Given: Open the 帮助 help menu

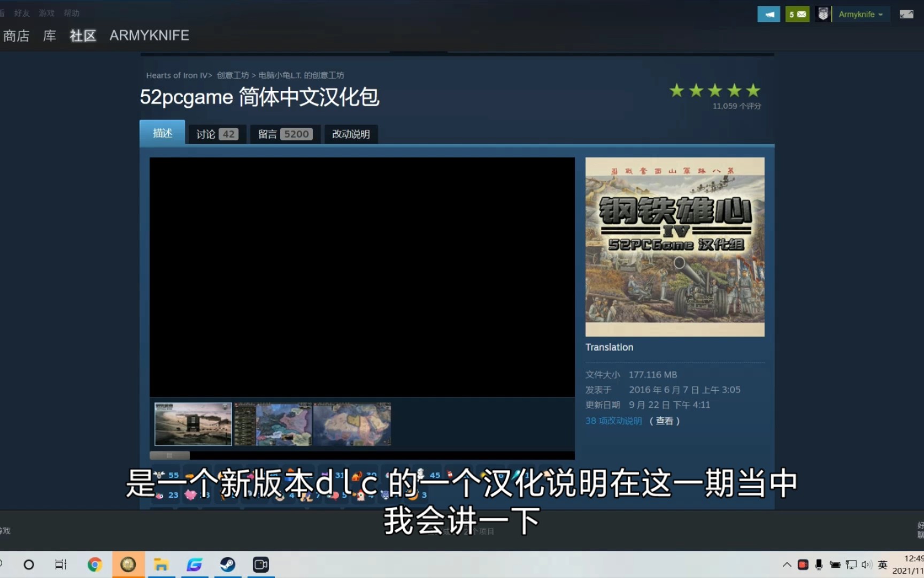Looking at the screenshot, I should (72, 13).
